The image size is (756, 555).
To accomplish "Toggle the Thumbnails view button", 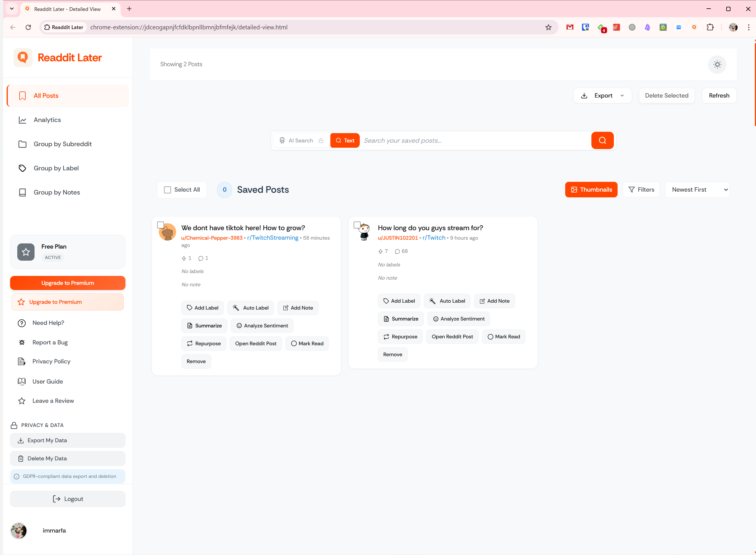I will [591, 190].
